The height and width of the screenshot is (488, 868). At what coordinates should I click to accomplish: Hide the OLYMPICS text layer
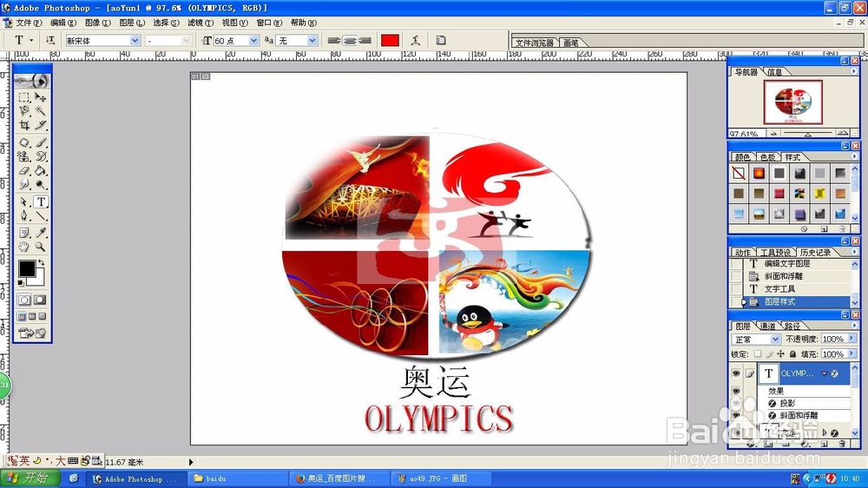tap(736, 374)
